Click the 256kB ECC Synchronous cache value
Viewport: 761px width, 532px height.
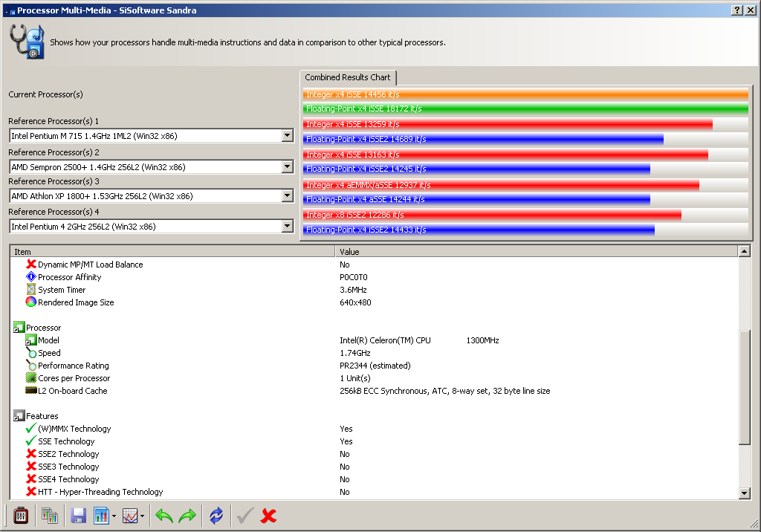click(x=445, y=391)
